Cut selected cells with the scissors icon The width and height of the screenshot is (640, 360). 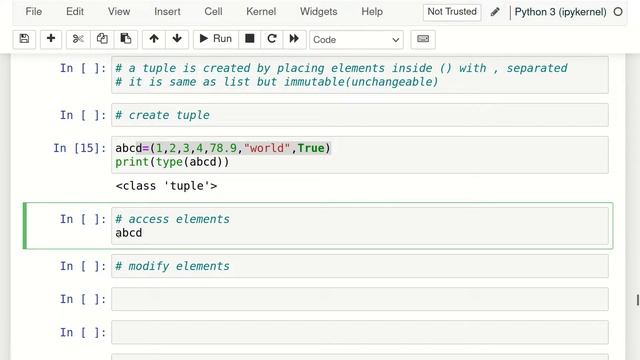click(x=78, y=39)
